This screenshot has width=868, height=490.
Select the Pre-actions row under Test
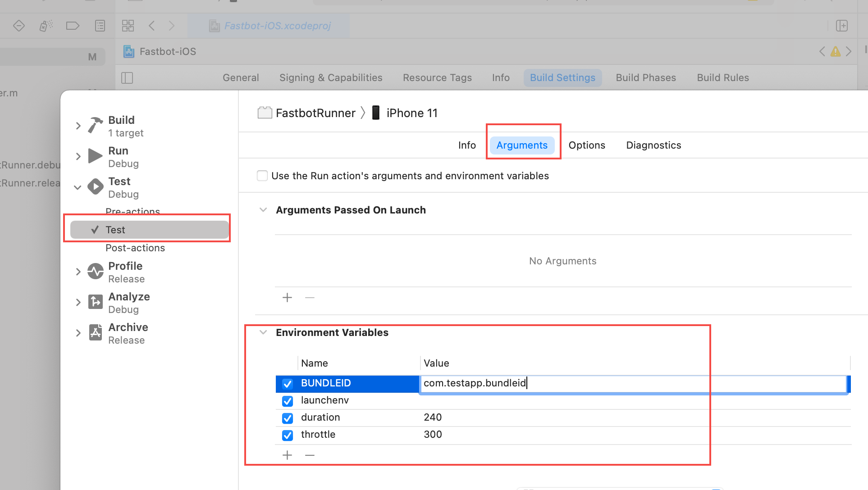click(132, 211)
